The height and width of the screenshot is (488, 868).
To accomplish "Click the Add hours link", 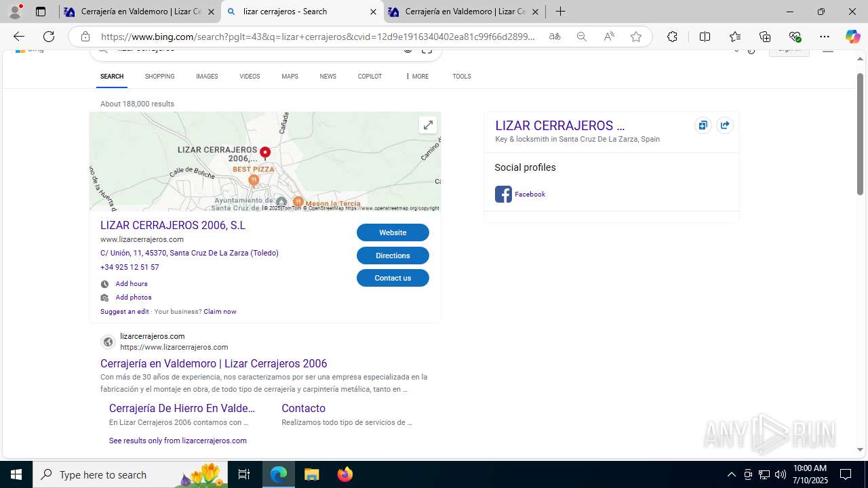I will pyautogui.click(x=131, y=284).
